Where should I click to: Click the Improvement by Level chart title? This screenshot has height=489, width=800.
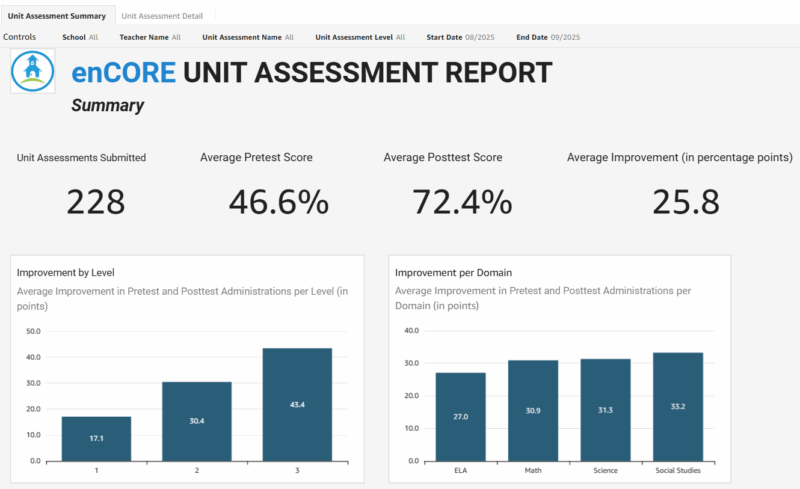(58, 272)
